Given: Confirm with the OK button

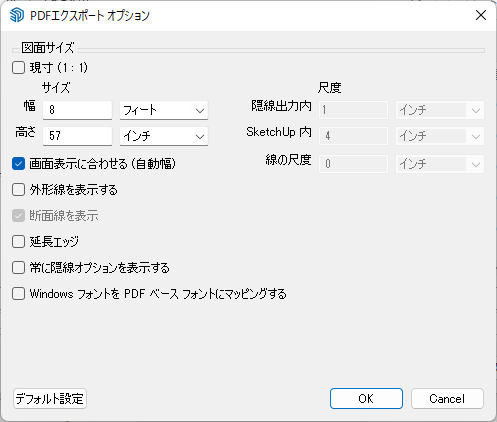Looking at the screenshot, I should (x=366, y=398).
